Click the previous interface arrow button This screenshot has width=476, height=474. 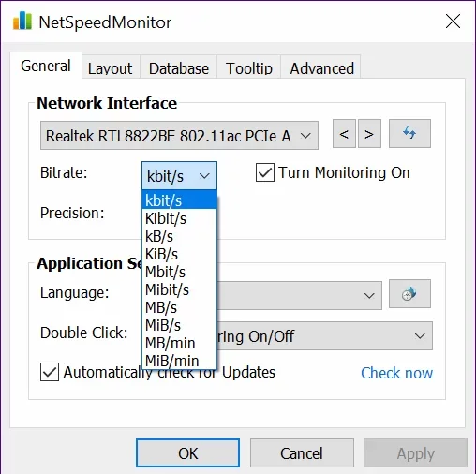click(x=344, y=133)
